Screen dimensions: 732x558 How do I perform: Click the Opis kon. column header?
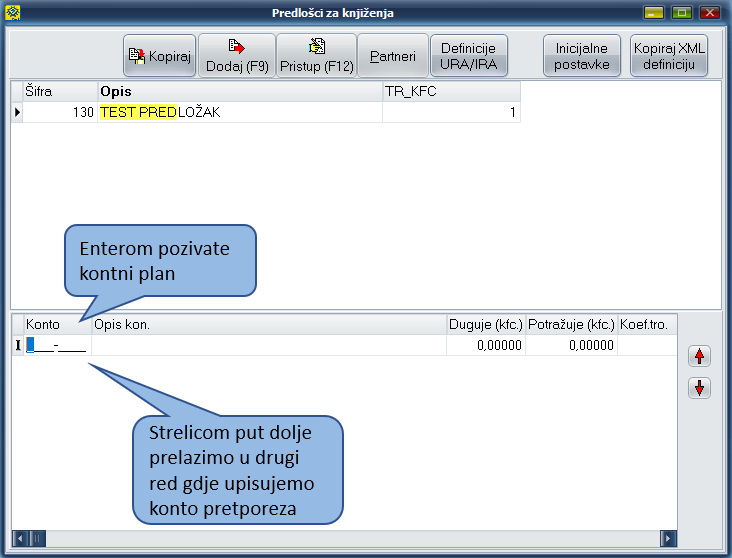click(x=268, y=324)
